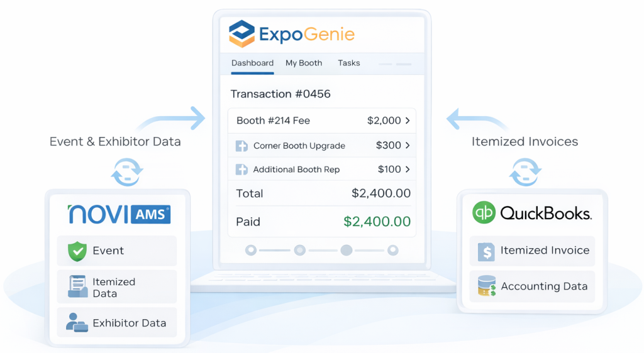Expand the Additional Booth Rep $100 chevron

click(408, 170)
